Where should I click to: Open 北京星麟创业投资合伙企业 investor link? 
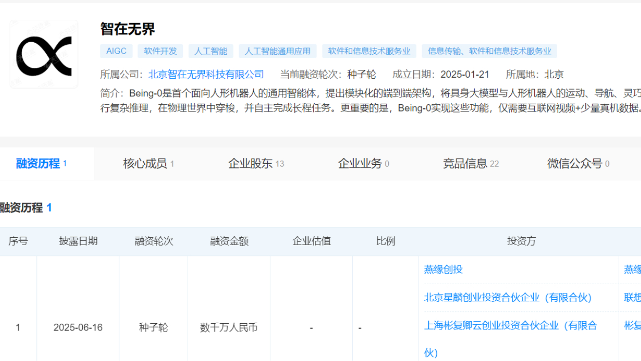(508, 298)
